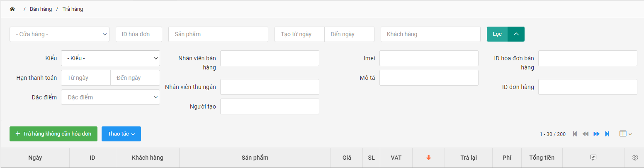644x168 pixels.
Task: Click the Lọc filter button
Action: click(x=497, y=34)
